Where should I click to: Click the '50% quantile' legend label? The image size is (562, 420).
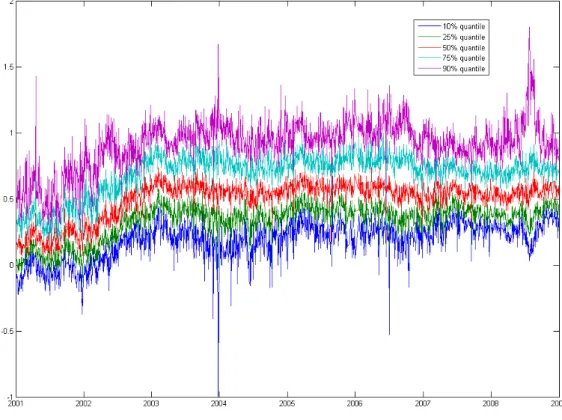tap(463, 48)
